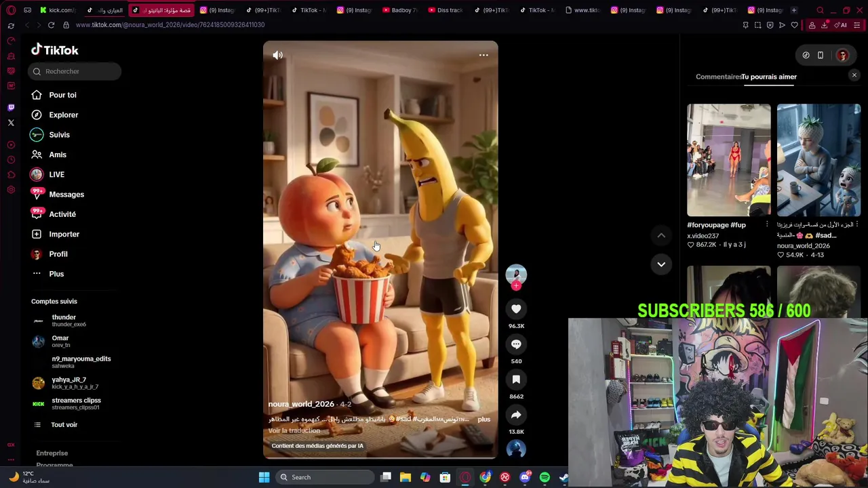
Task: Open the video options three-dot menu
Action: click(484, 55)
